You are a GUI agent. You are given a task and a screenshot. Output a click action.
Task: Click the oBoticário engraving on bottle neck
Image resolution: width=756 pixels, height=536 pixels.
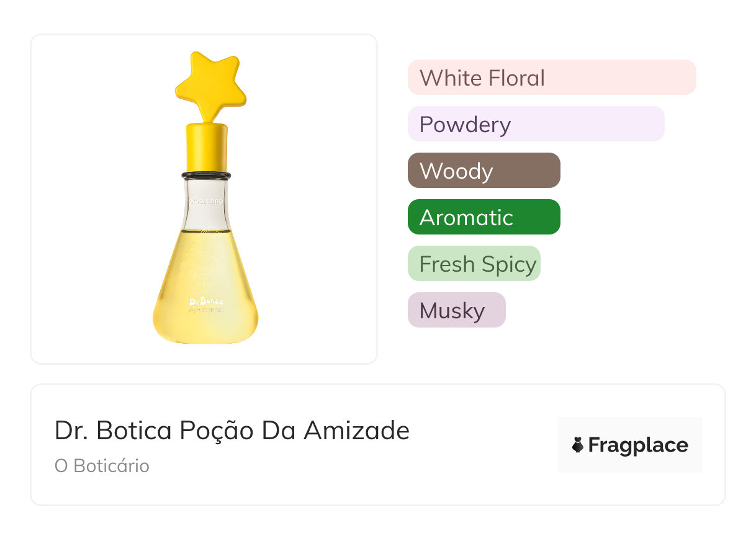pyautogui.click(x=205, y=201)
